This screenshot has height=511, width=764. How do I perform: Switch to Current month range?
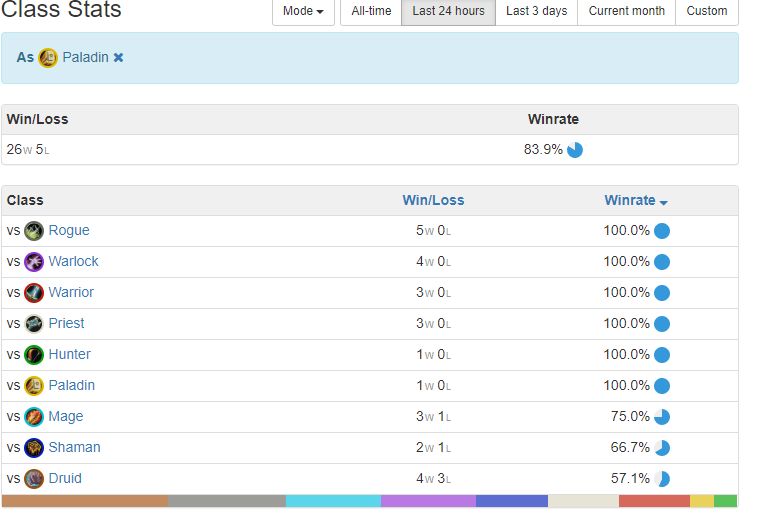pyautogui.click(x=627, y=11)
